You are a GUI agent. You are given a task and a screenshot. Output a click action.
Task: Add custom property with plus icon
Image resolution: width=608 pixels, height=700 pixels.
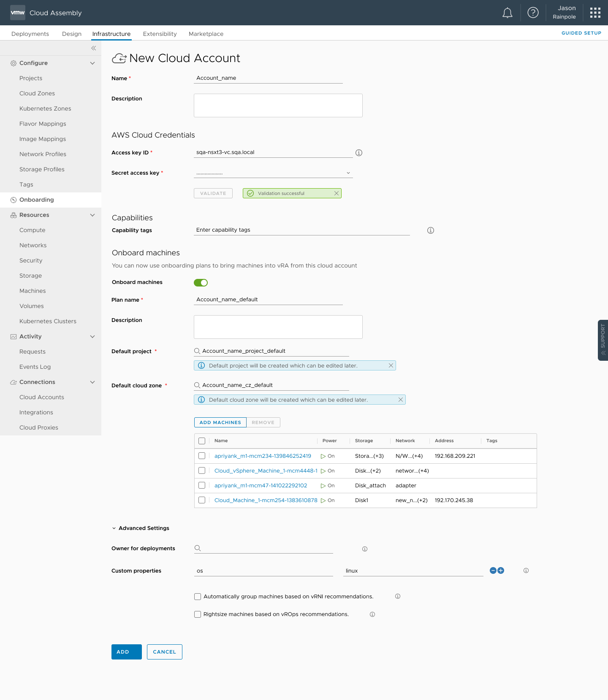[x=501, y=570]
